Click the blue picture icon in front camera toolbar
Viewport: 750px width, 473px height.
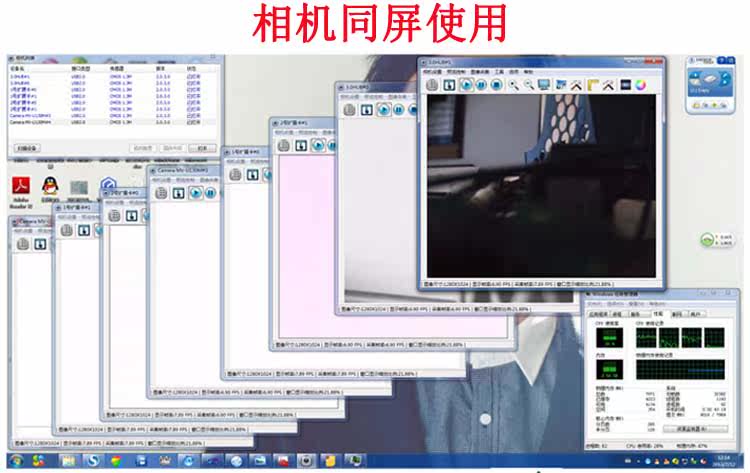tap(561, 85)
